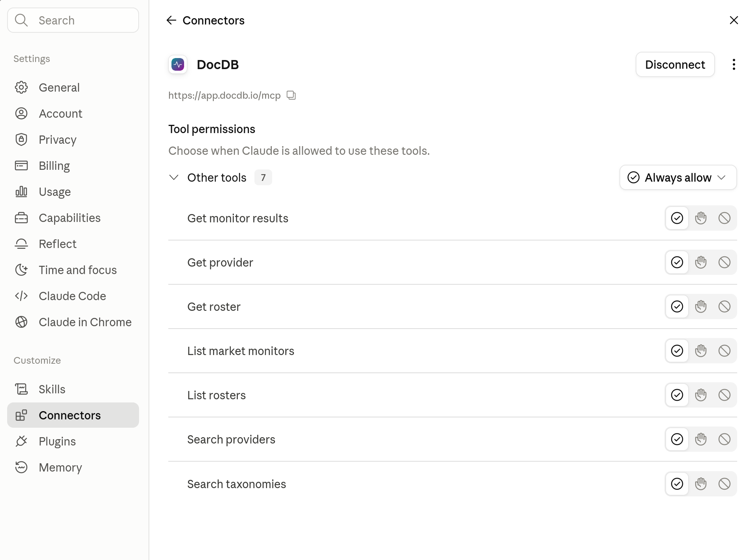Image resolution: width=749 pixels, height=560 pixels.
Task: Click the Memory sidebar icon
Action: point(21,467)
